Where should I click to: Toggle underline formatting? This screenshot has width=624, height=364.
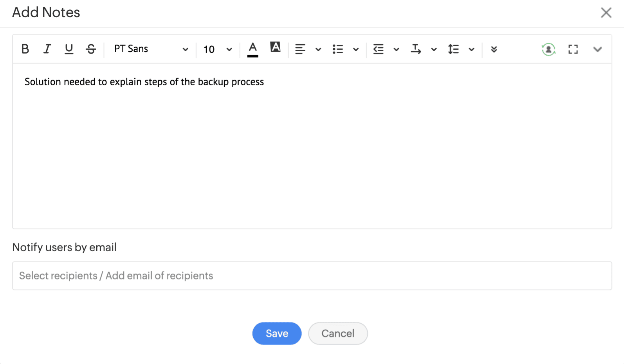click(69, 49)
